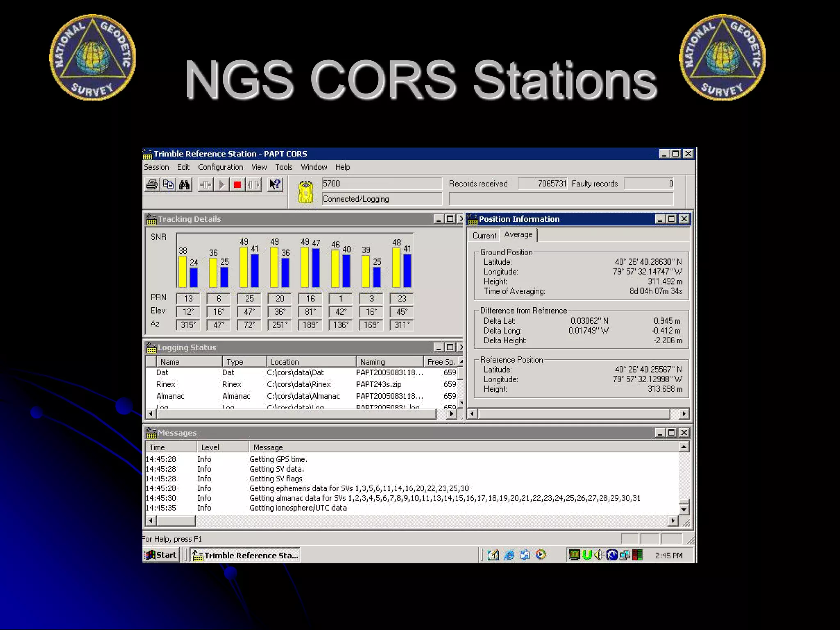
Task: Click the 'Getting GPS time.' message row
Action: [278, 459]
